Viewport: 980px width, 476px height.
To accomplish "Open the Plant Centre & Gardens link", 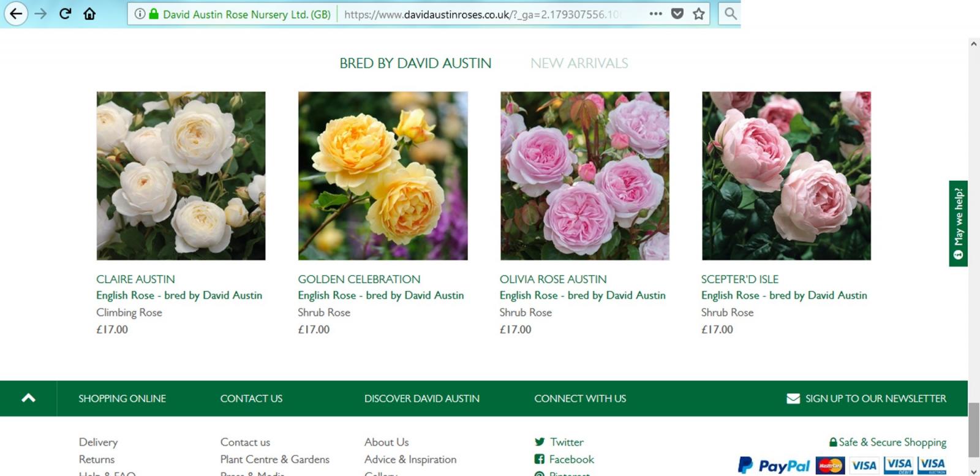I will click(274, 459).
